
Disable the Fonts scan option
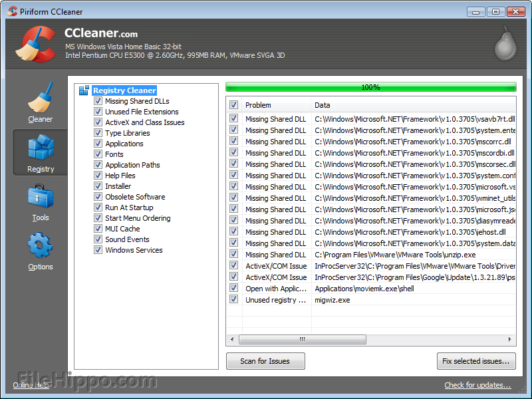click(98, 154)
